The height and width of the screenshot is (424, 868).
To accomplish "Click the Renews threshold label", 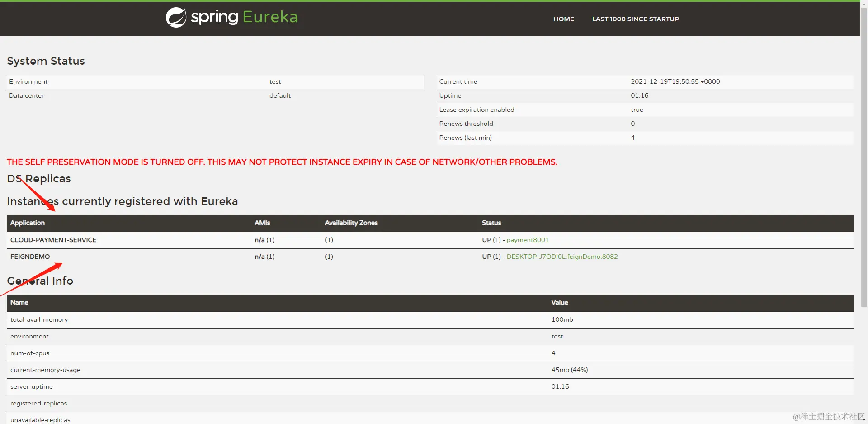I will tap(466, 124).
